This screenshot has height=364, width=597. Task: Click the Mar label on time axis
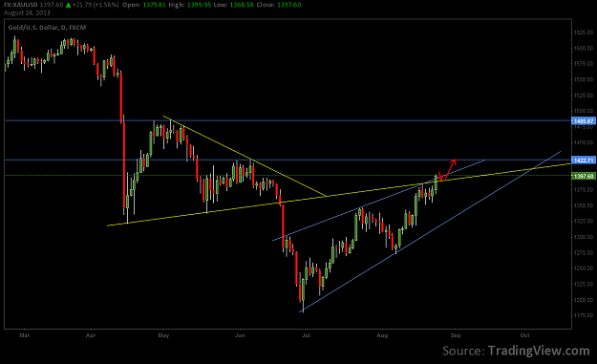(25, 335)
